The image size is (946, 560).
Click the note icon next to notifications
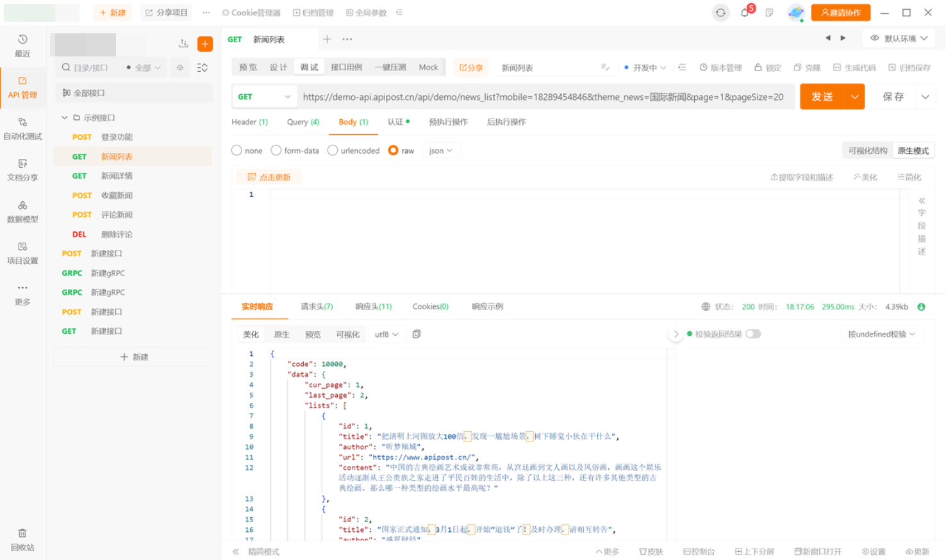tap(769, 13)
